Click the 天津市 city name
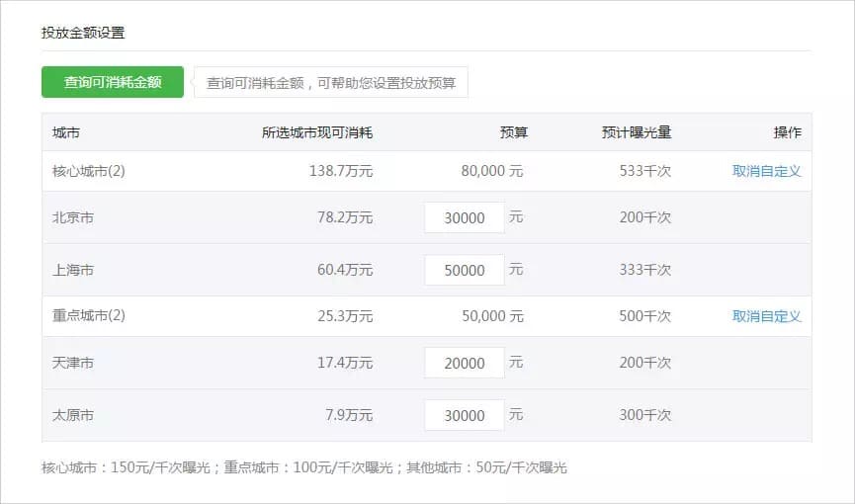Screen dimensions: 855x504 (x=73, y=363)
